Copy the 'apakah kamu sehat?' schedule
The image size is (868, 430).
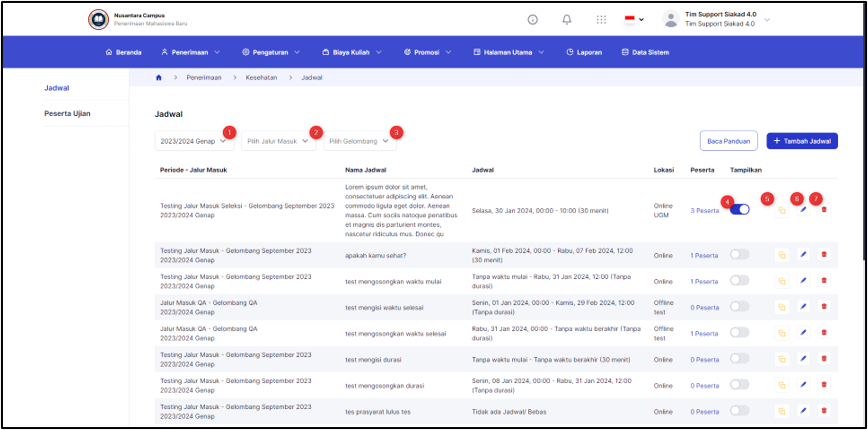pyautogui.click(x=782, y=255)
